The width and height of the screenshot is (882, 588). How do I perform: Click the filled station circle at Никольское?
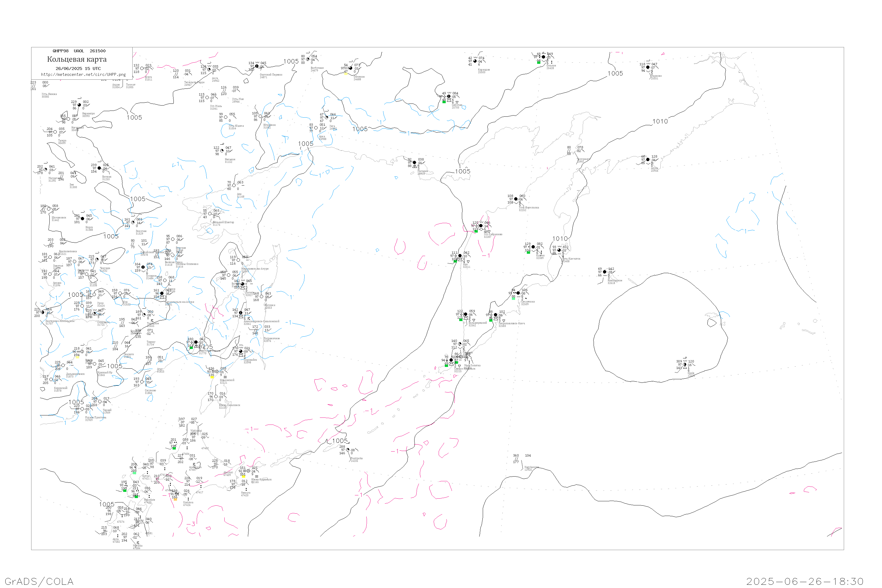[x=604, y=272]
